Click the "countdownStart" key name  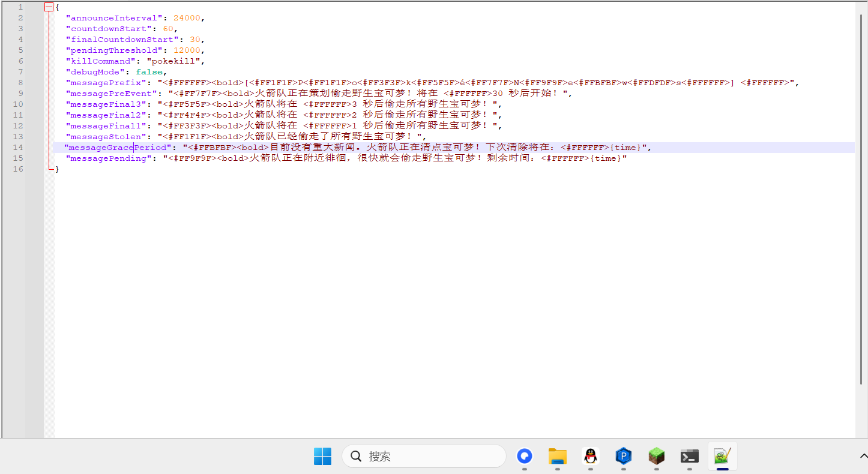click(111, 29)
